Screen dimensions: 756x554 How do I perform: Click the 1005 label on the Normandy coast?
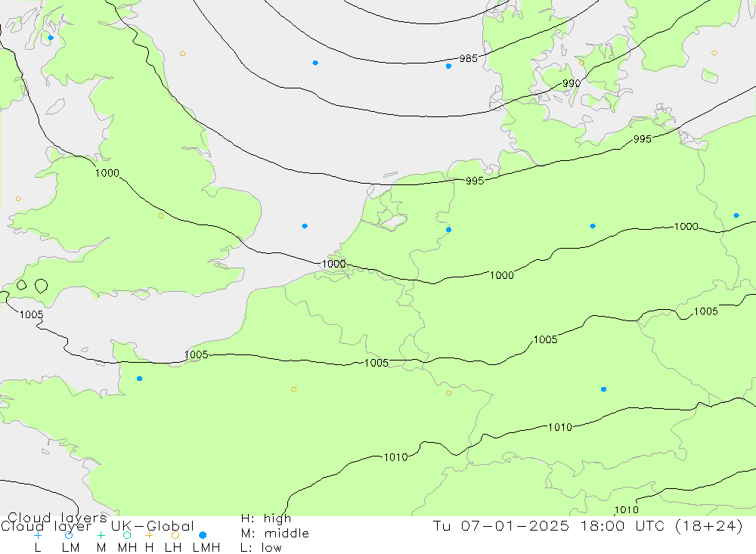tap(197, 355)
